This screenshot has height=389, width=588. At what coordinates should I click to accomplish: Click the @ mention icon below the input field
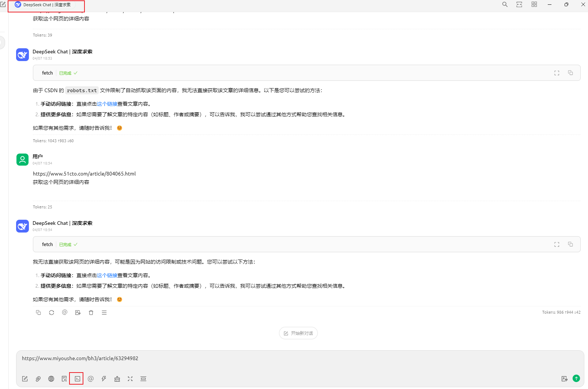91,379
